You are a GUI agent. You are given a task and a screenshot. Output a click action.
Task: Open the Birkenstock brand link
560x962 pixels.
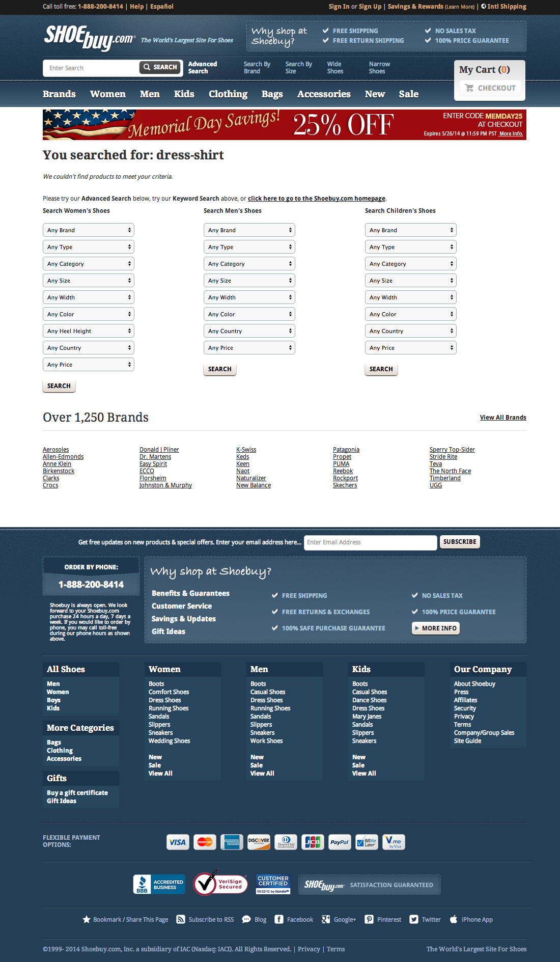tap(59, 471)
